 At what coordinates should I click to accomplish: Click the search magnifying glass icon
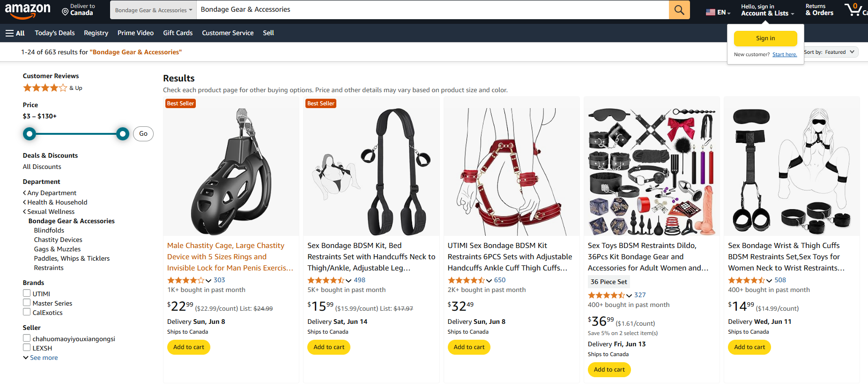(679, 9)
